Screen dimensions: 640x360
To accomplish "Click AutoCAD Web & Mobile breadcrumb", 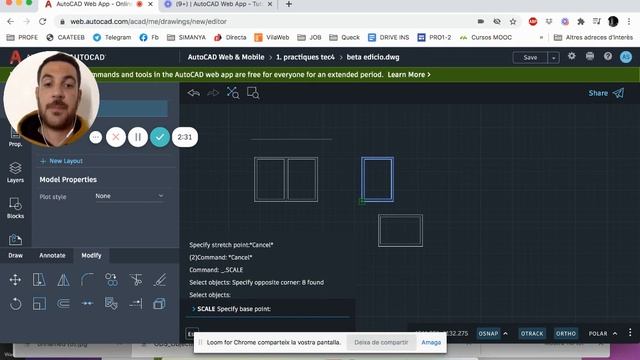I will tap(226, 57).
